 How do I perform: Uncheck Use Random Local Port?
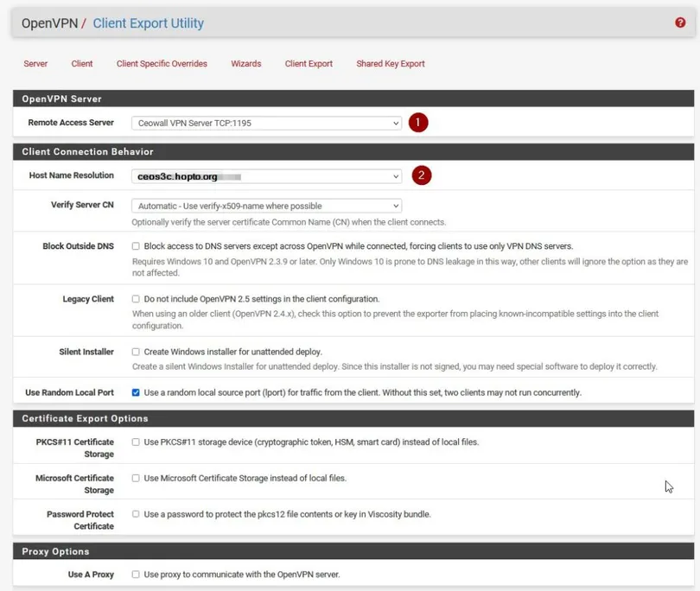(x=136, y=392)
